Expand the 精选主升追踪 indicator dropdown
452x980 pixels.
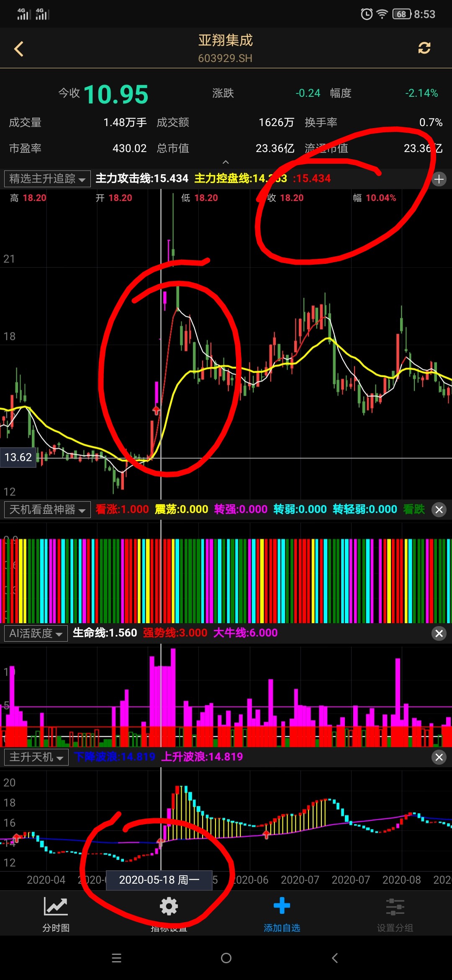pos(47,179)
